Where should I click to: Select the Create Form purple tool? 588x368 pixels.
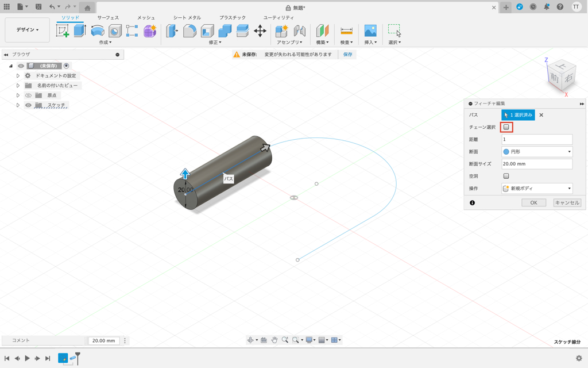tap(150, 31)
